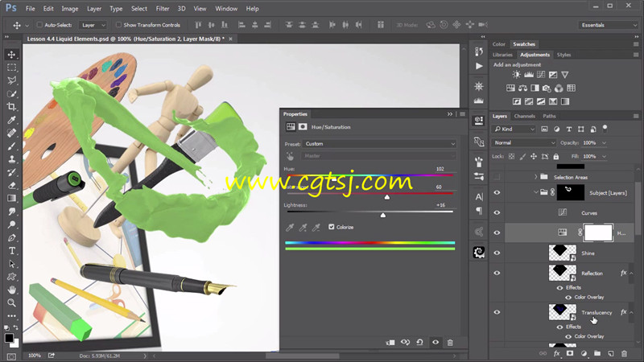This screenshot has height=362, width=644.
Task: Select the Quick Selection tool
Action: tap(11, 93)
